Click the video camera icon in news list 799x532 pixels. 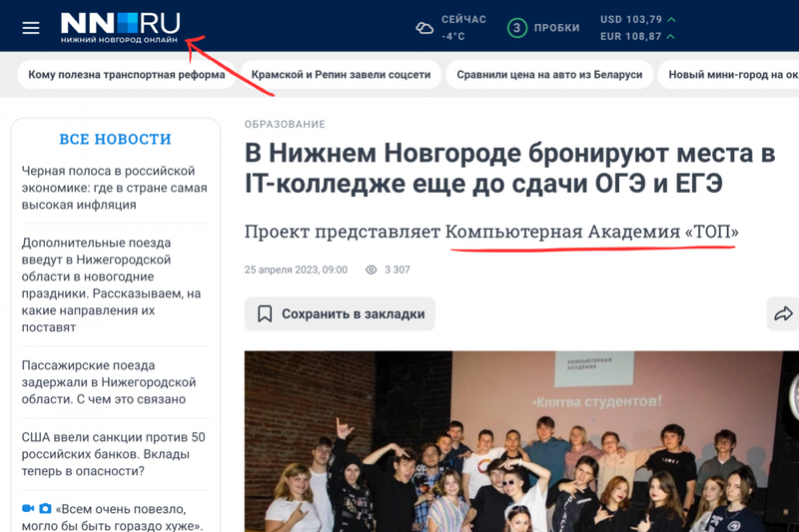28,508
